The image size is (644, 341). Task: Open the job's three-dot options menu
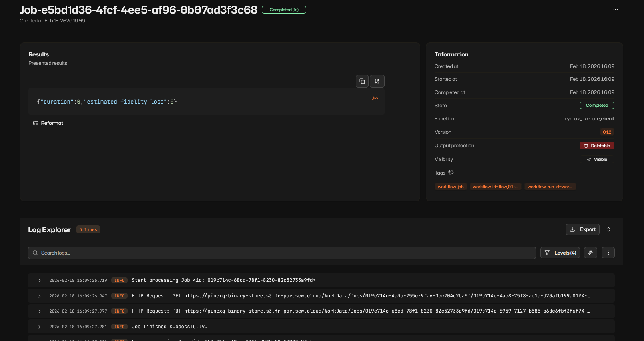[616, 10]
